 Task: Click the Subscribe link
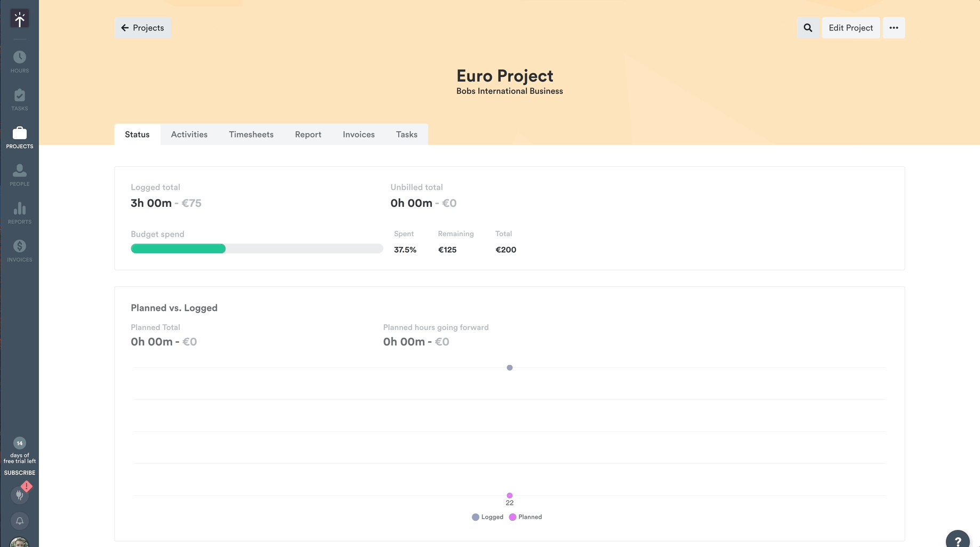pyautogui.click(x=20, y=473)
